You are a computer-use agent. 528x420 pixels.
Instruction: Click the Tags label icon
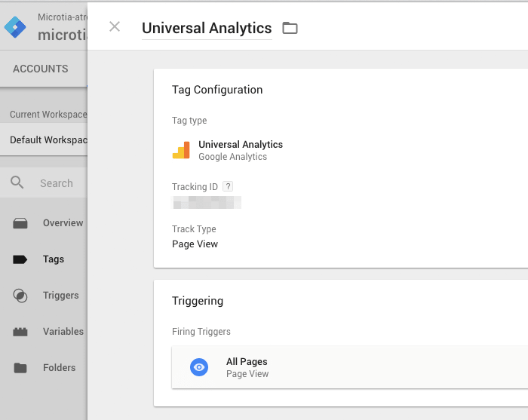[x=20, y=259]
